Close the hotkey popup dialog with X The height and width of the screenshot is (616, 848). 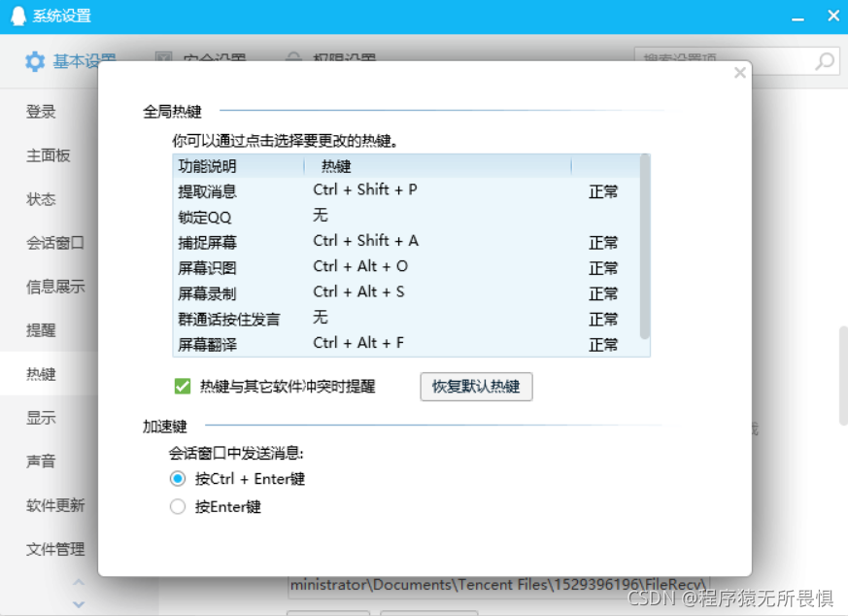click(x=740, y=73)
